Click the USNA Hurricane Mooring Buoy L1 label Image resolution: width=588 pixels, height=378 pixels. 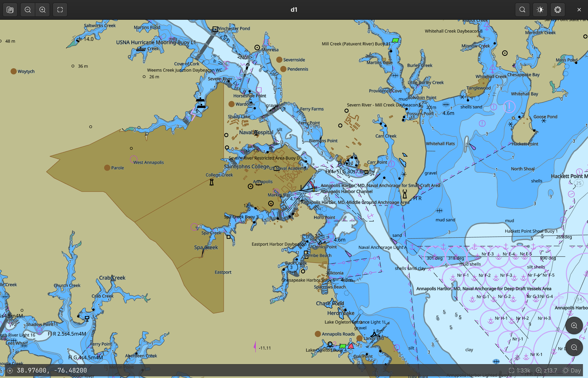tap(156, 42)
